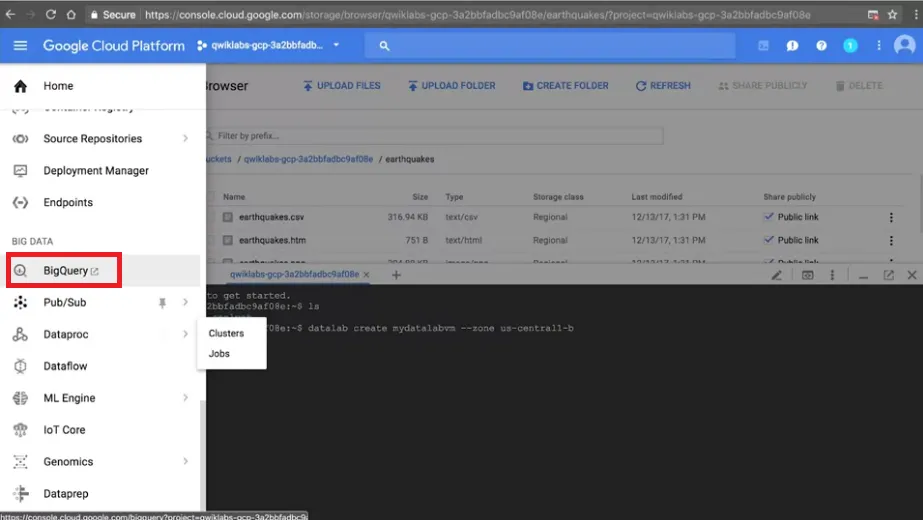Switch to the qwiklabs Cloud Shell tab

pos(294,274)
